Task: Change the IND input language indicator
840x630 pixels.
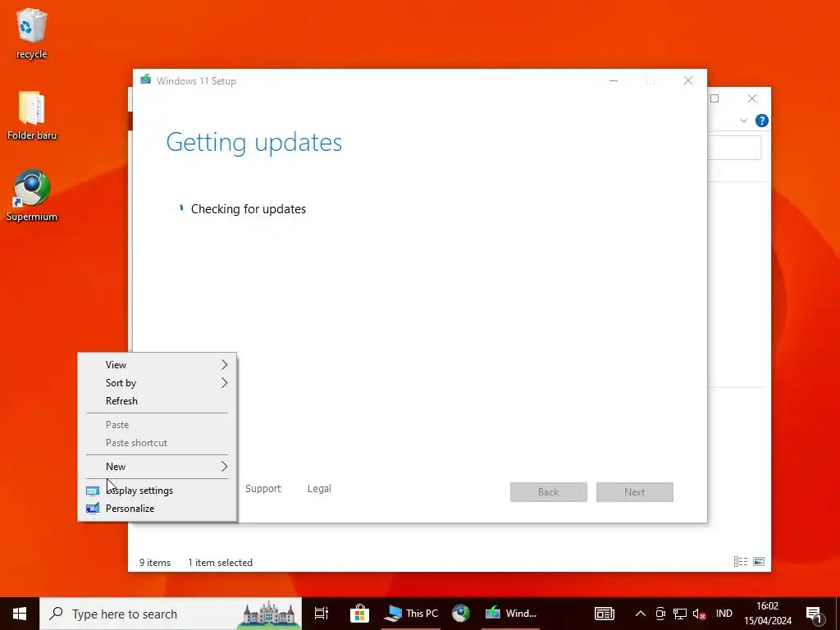Action: (x=724, y=614)
